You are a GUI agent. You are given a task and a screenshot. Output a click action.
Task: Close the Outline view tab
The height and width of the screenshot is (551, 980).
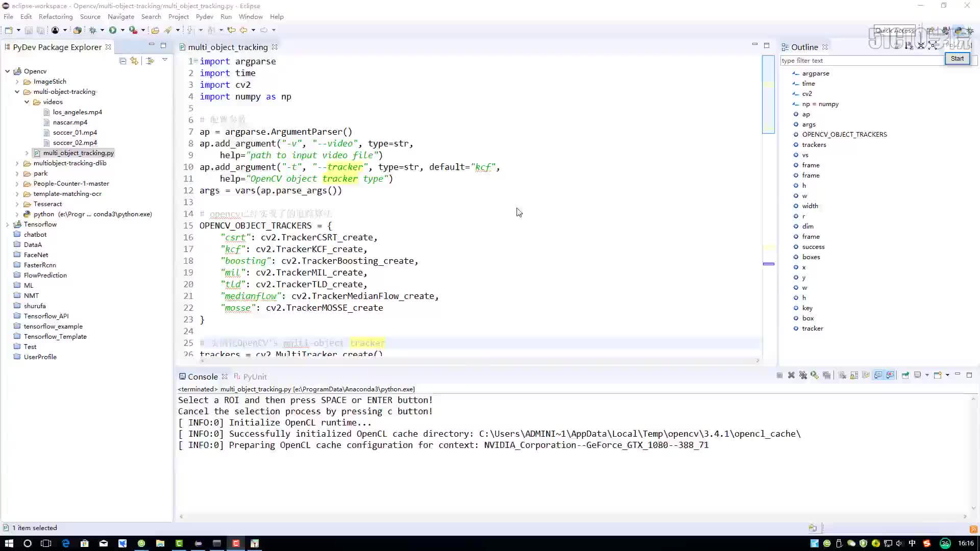click(825, 46)
